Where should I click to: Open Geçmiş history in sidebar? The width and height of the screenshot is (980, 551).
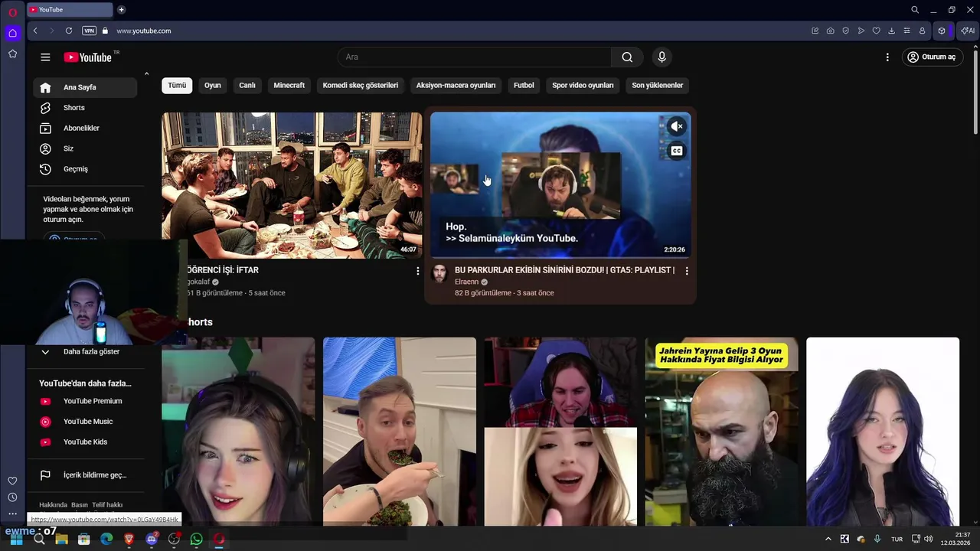pyautogui.click(x=85, y=169)
